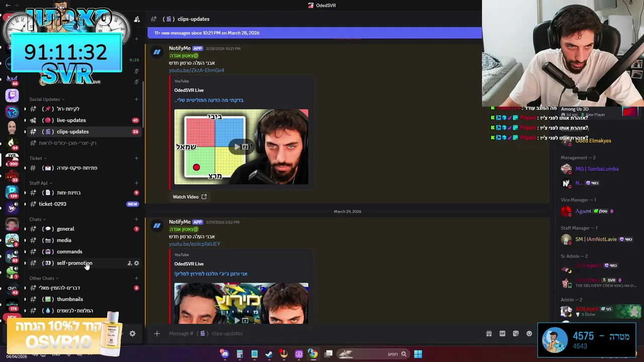Add a channel to Staff Apl category
644x362 pixels.
point(136,183)
